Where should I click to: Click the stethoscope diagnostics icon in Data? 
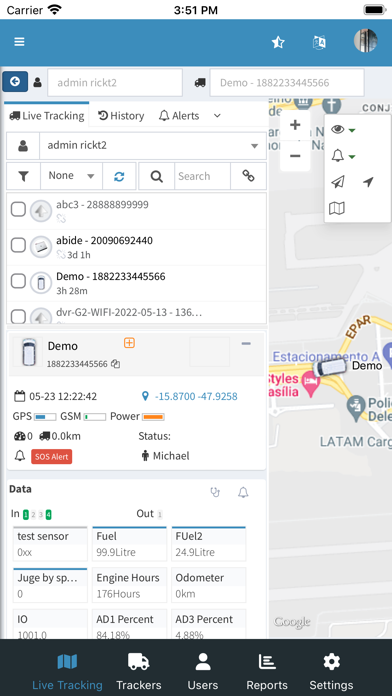tap(215, 492)
